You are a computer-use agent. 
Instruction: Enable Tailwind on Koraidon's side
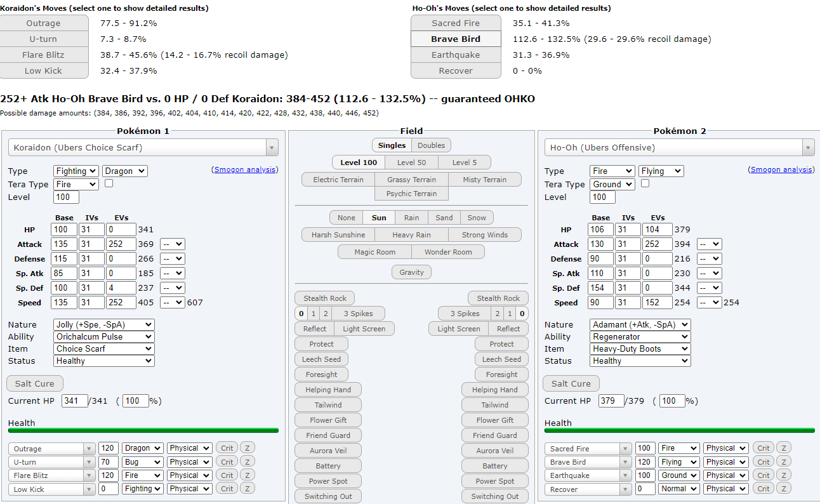(328, 405)
